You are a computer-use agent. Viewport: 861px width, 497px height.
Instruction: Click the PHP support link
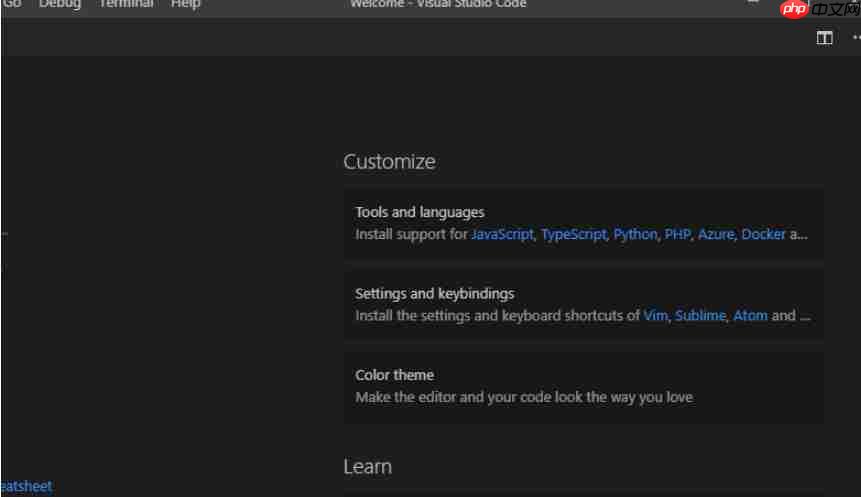(x=677, y=234)
